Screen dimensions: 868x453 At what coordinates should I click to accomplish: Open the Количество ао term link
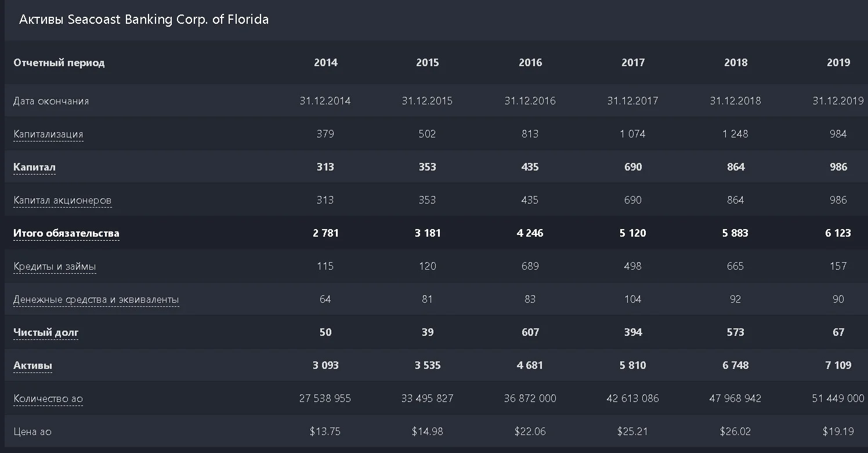tap(48, 398)
